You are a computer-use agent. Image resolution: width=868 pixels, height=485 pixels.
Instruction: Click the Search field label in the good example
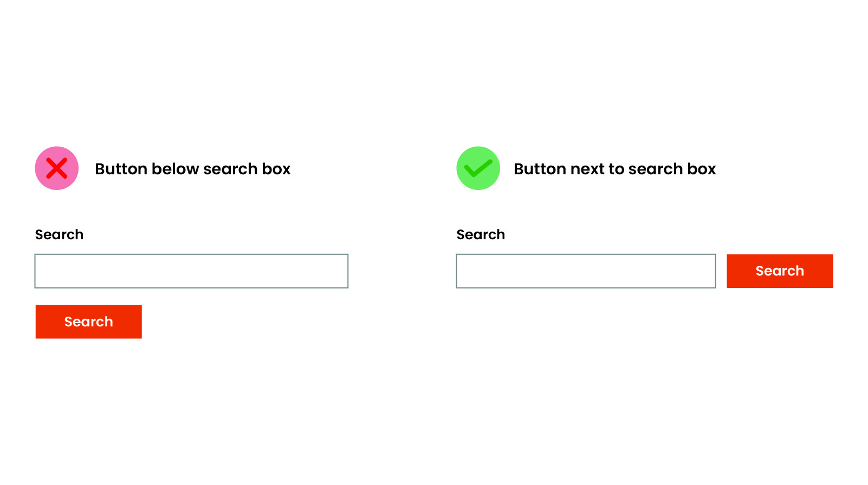[481, 234]
